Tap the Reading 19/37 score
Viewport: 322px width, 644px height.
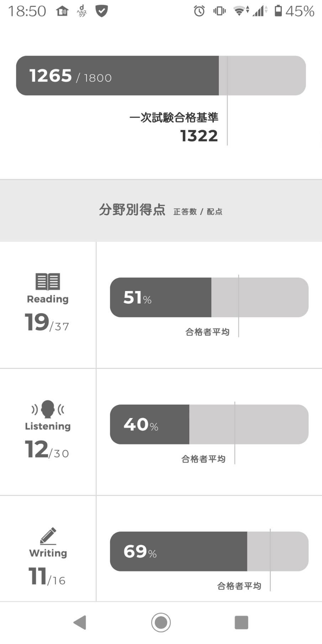point(47,322)
